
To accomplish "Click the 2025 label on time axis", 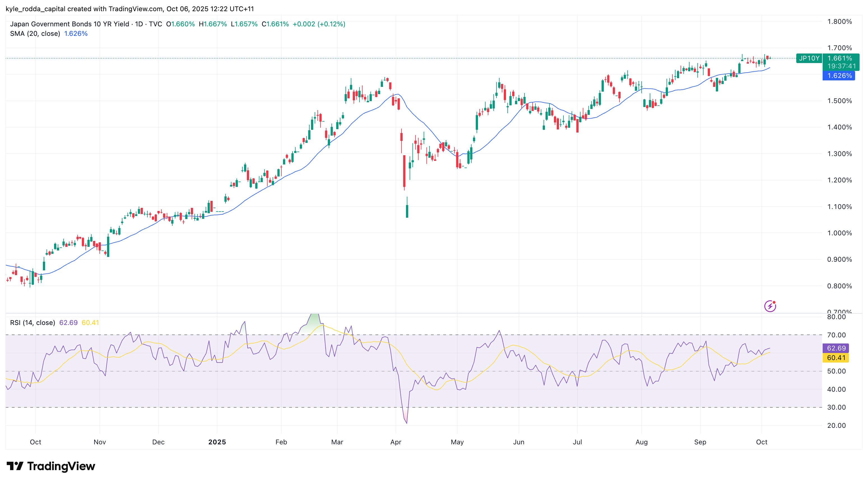I will pyautogui.click(x=217, y=442).
